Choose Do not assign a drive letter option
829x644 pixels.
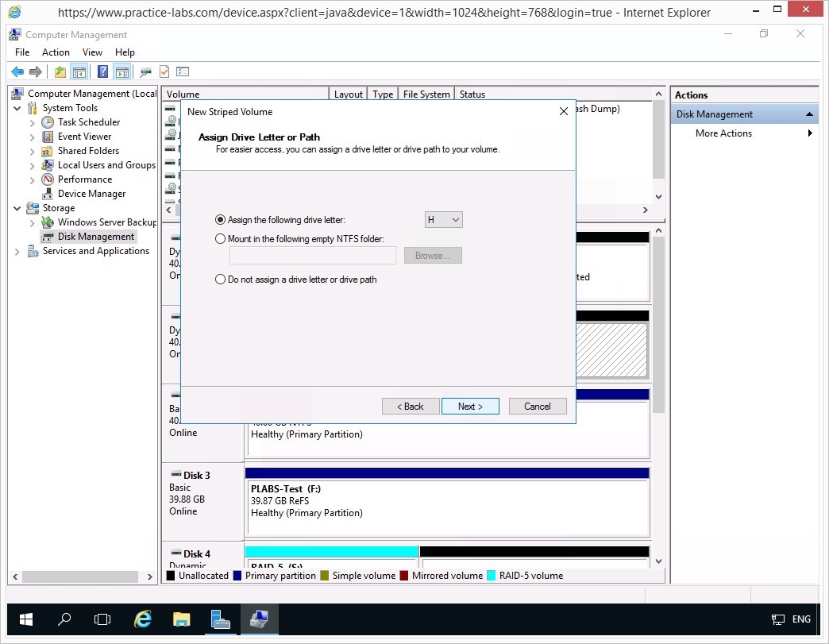(x=221, y=280)
